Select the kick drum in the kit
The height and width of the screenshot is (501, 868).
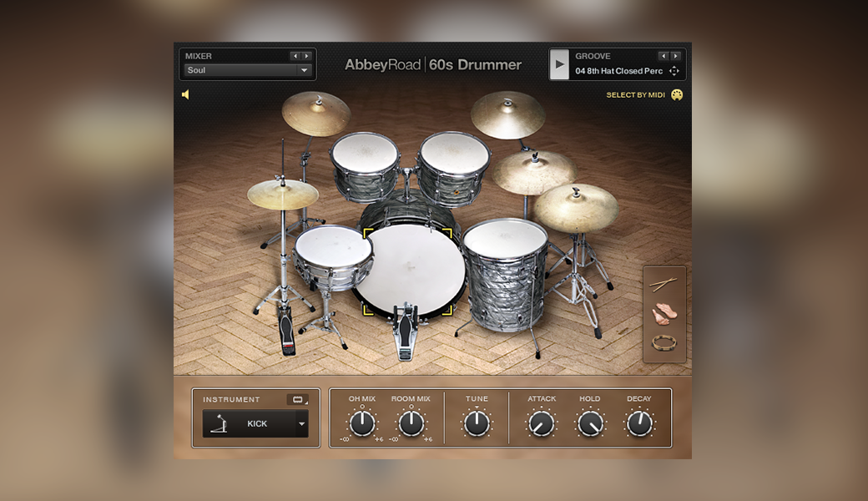click(x=410, y=270)
